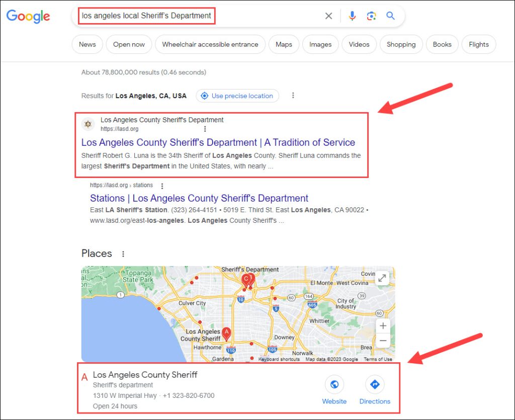The image size is (515, 420).
Task: Open the lasd.org sheriff star favicon
Action: point(88,124)
